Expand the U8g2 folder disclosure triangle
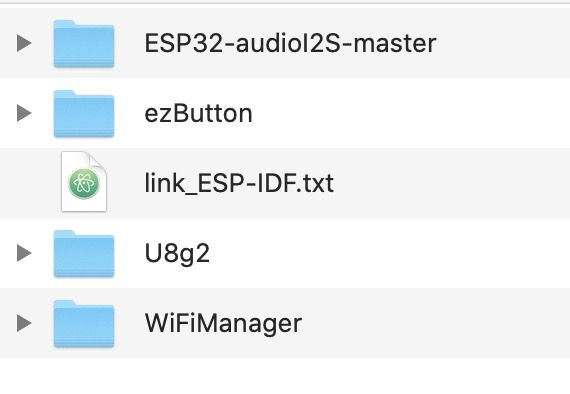 pyautogui.click(x=24, y=253)
